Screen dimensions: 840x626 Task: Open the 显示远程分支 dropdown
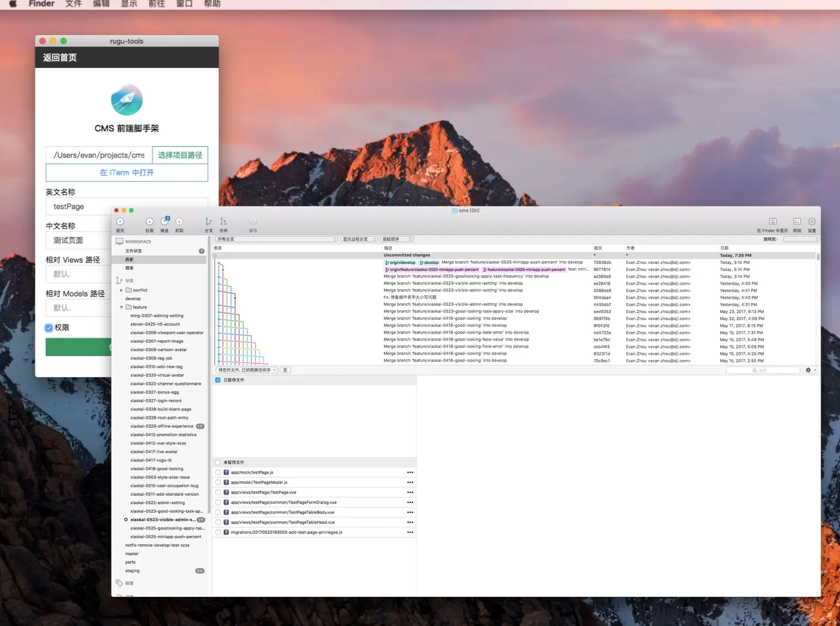tap(359, 239)
